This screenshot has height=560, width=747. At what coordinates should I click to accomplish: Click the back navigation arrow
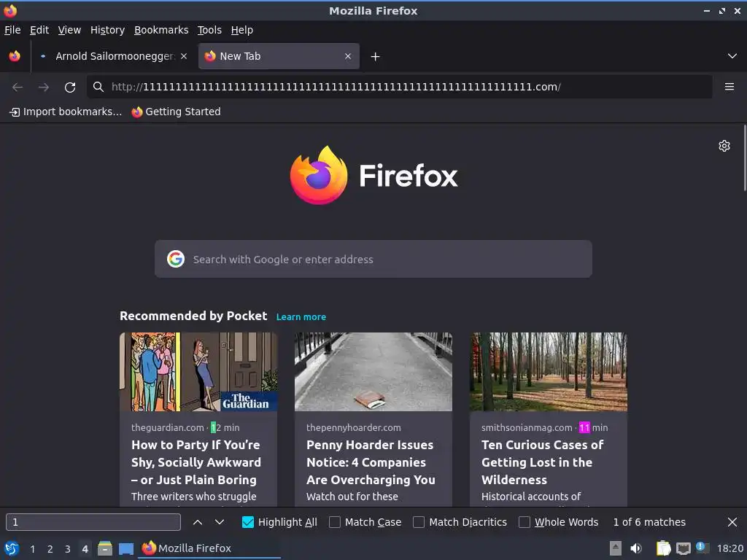[x=18, y=87]
